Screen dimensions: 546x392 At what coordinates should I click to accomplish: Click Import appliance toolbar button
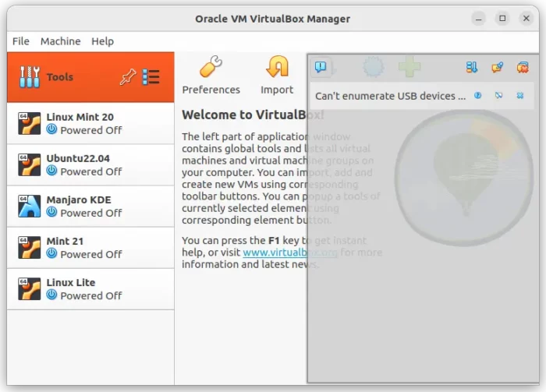tap(277, 75)
